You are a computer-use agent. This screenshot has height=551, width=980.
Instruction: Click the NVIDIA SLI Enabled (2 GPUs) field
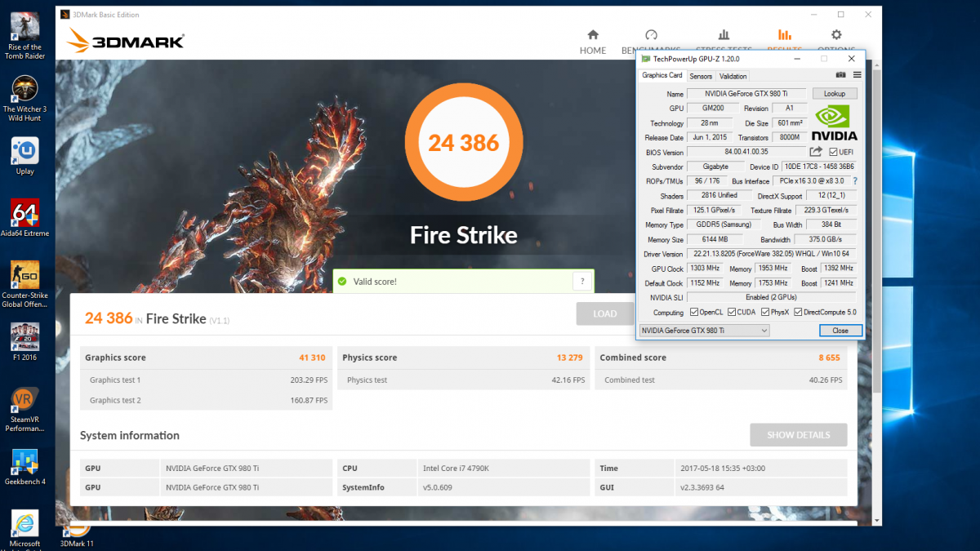[772, 297]
